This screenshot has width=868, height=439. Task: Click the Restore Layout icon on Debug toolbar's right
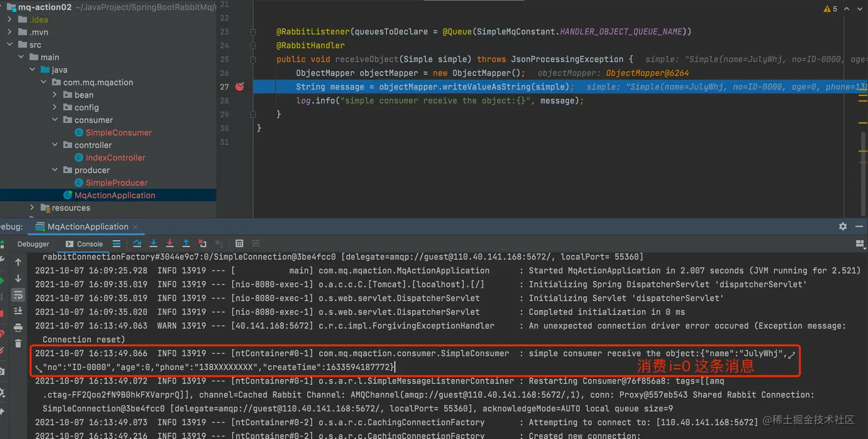[861, 244]
